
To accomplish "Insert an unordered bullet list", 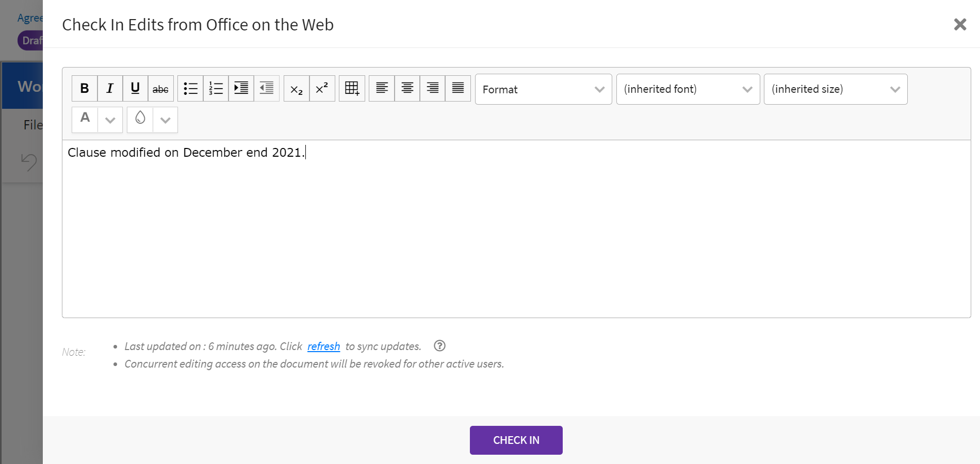I will [190, 89].
